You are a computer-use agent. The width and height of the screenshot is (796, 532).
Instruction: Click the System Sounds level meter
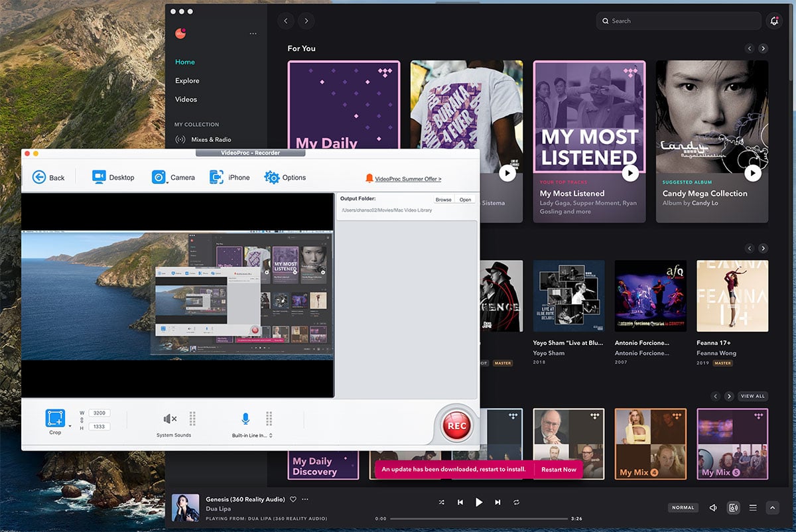192,419
